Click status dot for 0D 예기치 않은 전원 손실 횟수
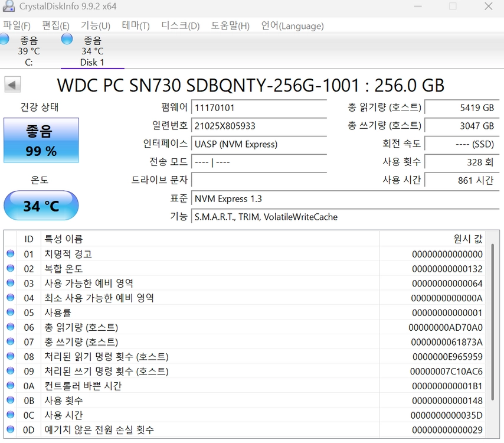 coord(11,429)
